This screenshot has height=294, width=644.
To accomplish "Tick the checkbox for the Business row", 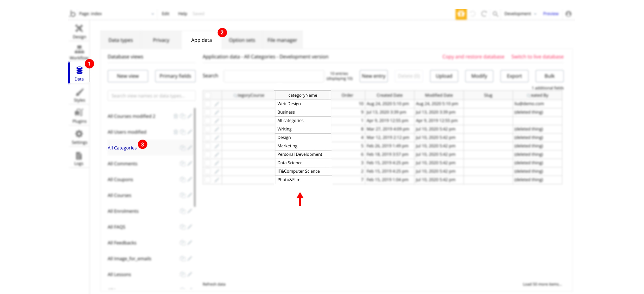I will pyautogui.click(x=208, y=112).
